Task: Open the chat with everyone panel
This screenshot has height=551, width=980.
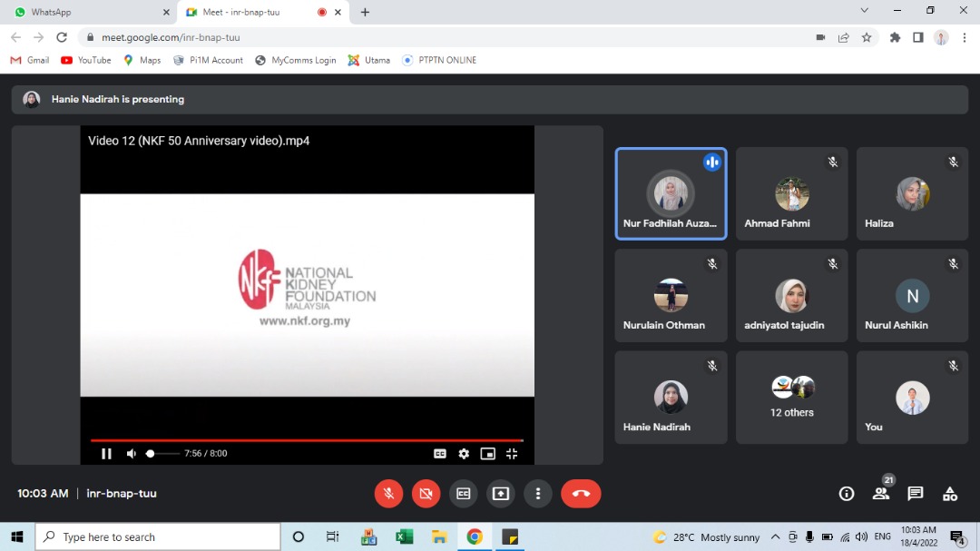Action: click(916, 494)
